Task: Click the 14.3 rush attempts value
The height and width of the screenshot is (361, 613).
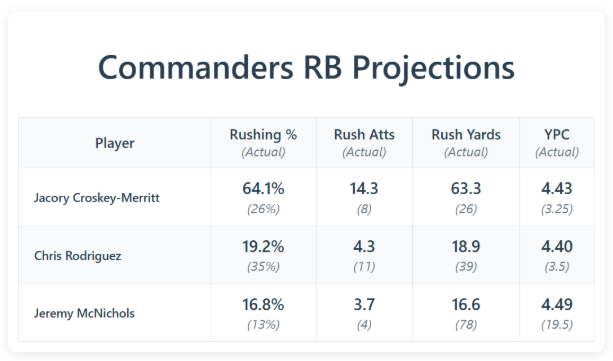Action: pyautogui.click(x=364, y=189)
